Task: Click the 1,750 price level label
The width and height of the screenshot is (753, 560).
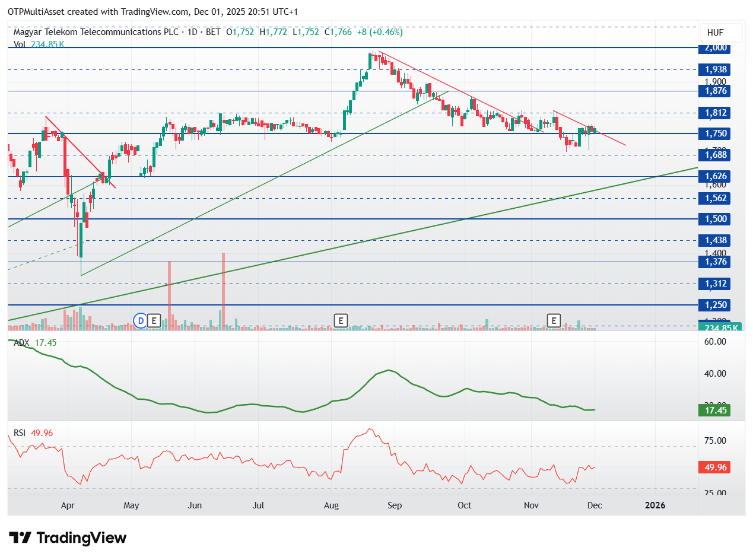Action: 714,134
